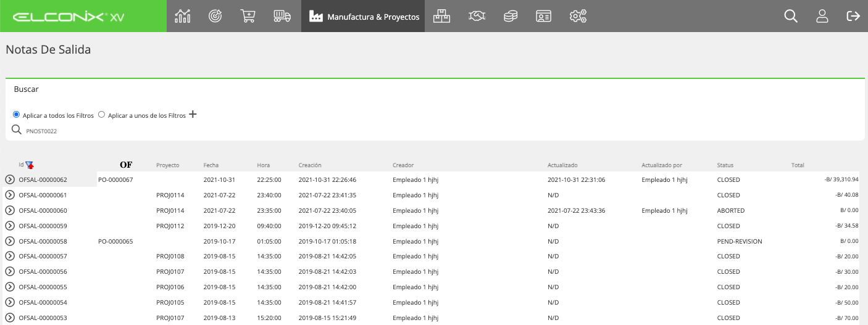Open the coins finance module icon
Viewport: 868px width, 325px height.
coord(510,16)
